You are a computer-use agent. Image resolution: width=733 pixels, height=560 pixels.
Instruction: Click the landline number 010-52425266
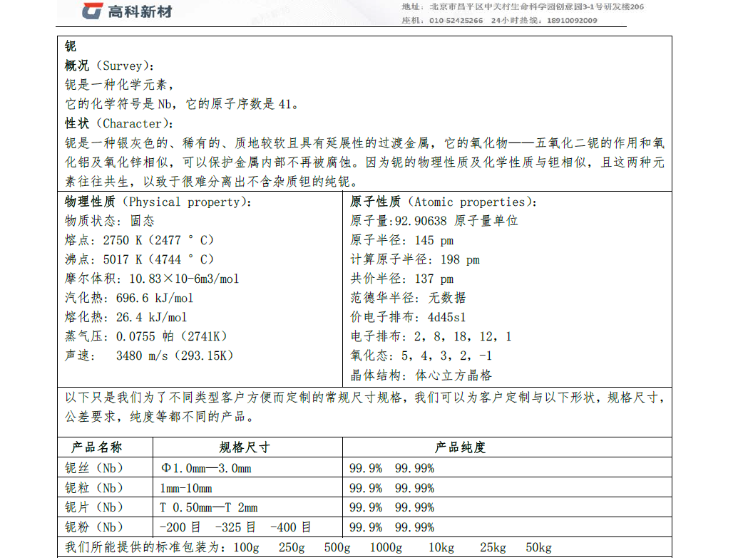click(x=456, y=21)
